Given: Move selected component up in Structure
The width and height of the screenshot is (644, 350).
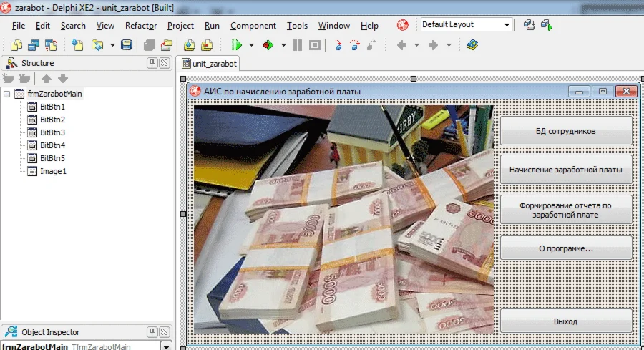Looking at the screenshot, I should coord(47,79).
